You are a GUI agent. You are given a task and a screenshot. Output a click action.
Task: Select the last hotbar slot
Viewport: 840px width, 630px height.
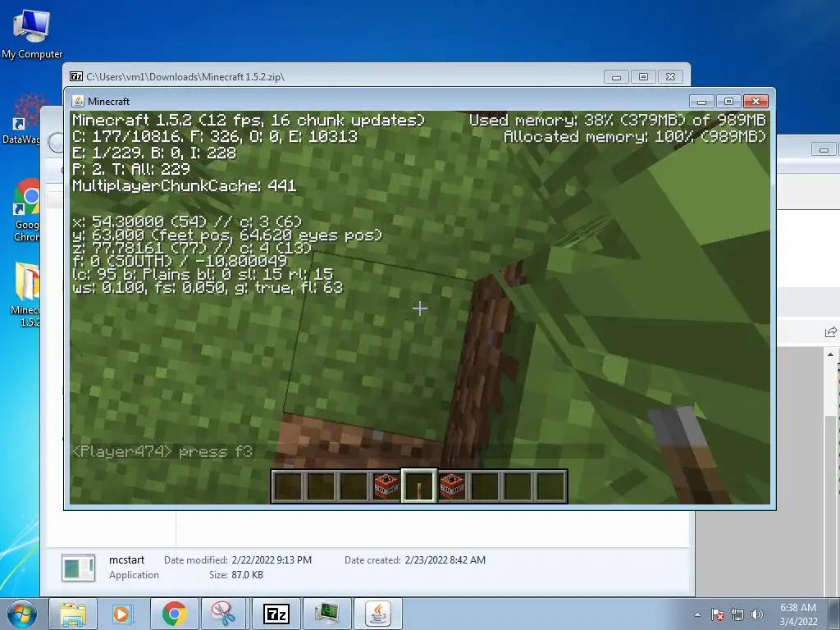click(x=550, y=486)
